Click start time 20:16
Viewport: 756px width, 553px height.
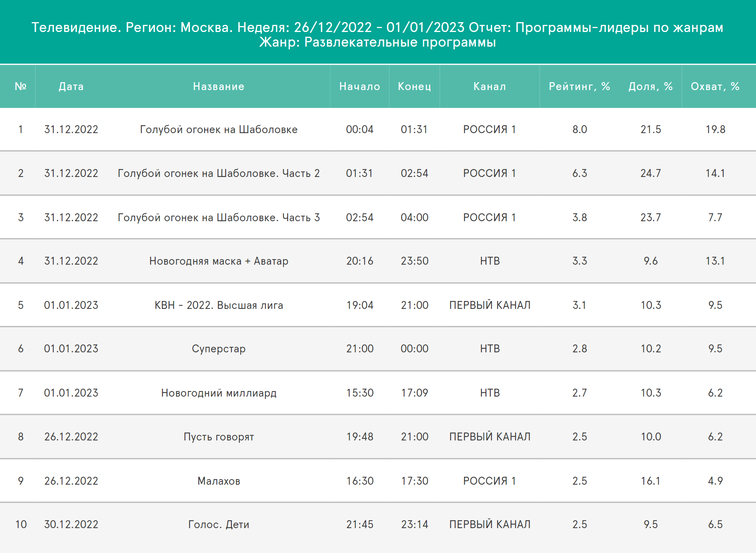[x=360, y=261]
